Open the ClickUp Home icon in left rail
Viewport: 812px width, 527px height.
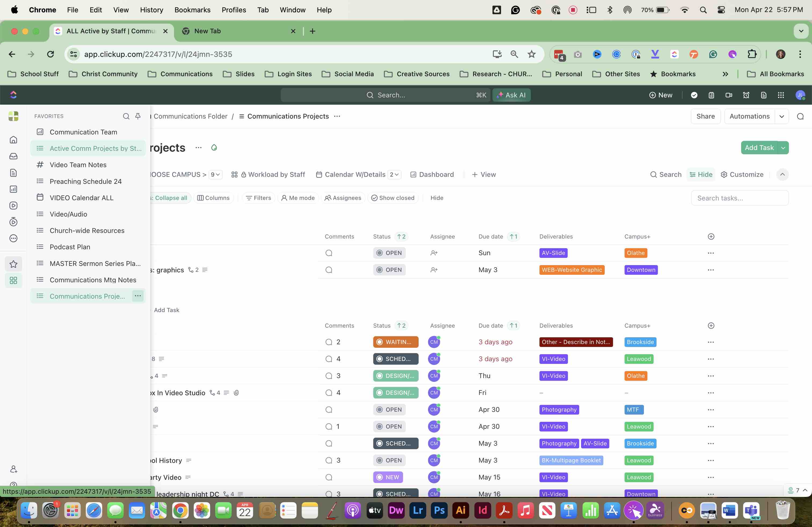click(13, 140)
